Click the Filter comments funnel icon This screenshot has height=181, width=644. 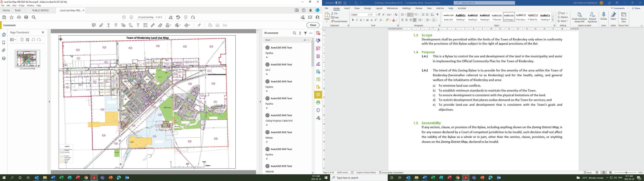point(305,33)
